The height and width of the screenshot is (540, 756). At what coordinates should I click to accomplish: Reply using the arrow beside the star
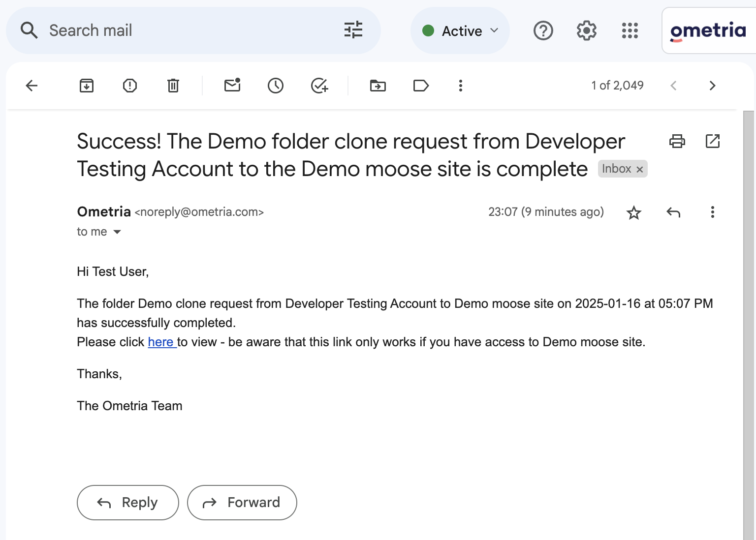point(673,212)
